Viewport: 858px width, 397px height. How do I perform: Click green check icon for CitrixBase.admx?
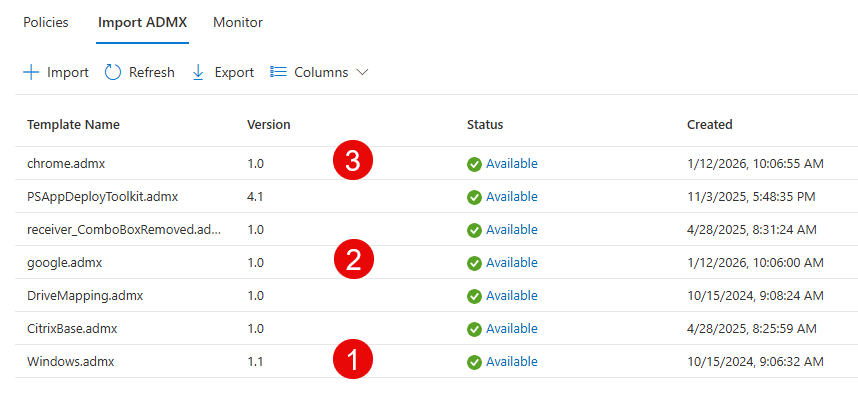tap(474, 329)
